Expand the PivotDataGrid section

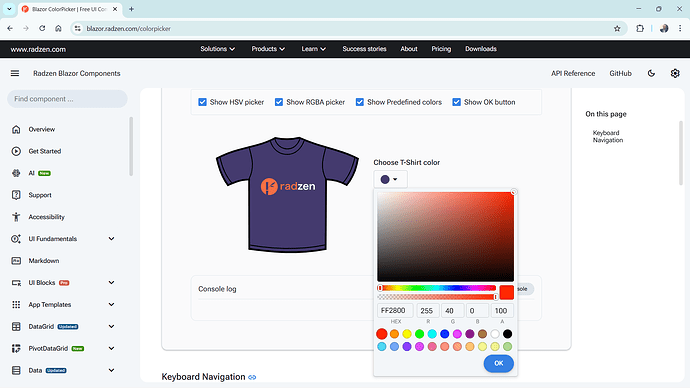click(x=111, y=348)
